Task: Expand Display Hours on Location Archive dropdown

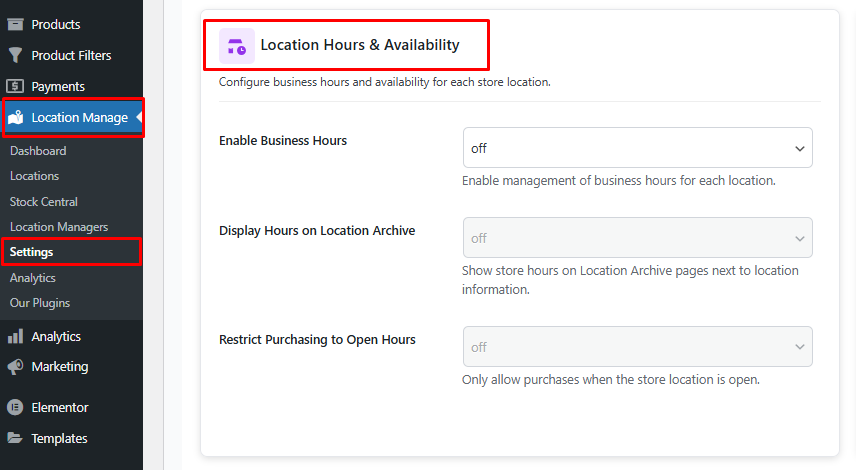Action: pos(637,238)
